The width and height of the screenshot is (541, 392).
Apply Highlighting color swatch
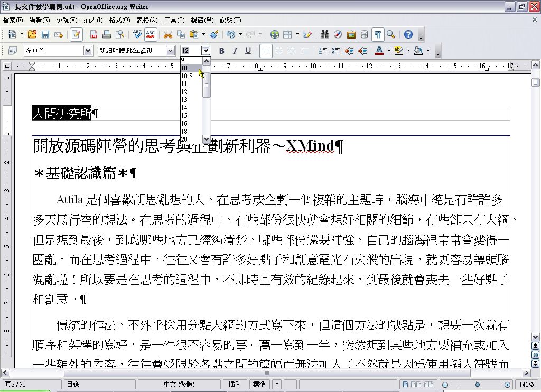point(399,51)
